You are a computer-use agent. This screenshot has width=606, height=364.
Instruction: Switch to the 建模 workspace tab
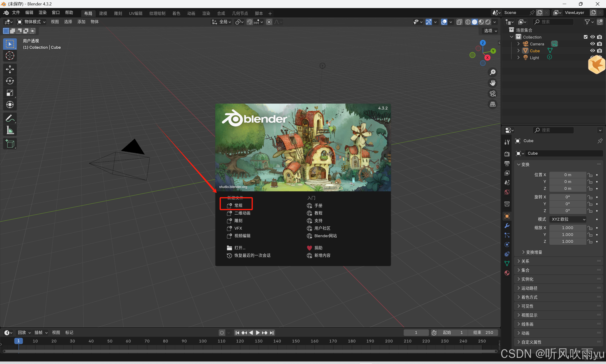click(103, 13)
